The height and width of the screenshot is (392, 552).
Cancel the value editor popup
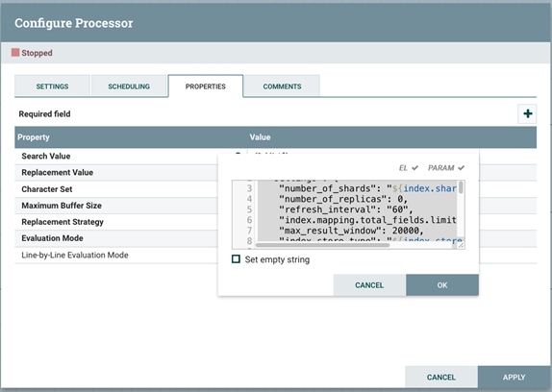[x=369, y=284]
